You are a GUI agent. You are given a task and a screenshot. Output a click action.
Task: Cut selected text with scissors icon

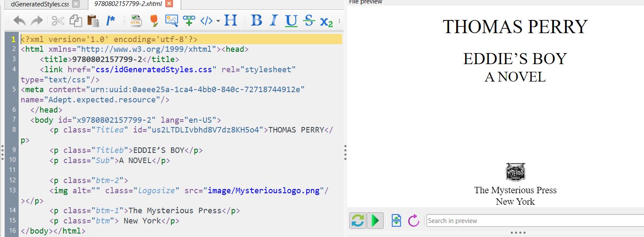[x=58, y=20]
